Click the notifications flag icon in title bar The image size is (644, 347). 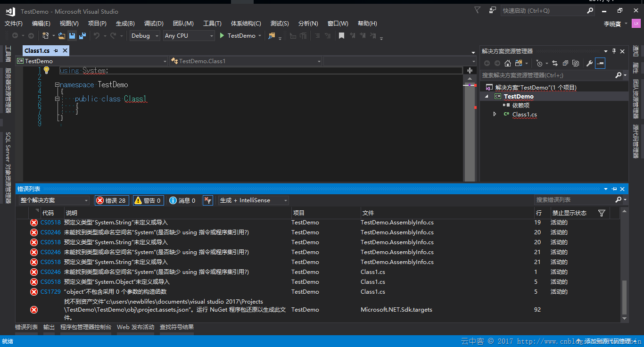click(478, 10)
